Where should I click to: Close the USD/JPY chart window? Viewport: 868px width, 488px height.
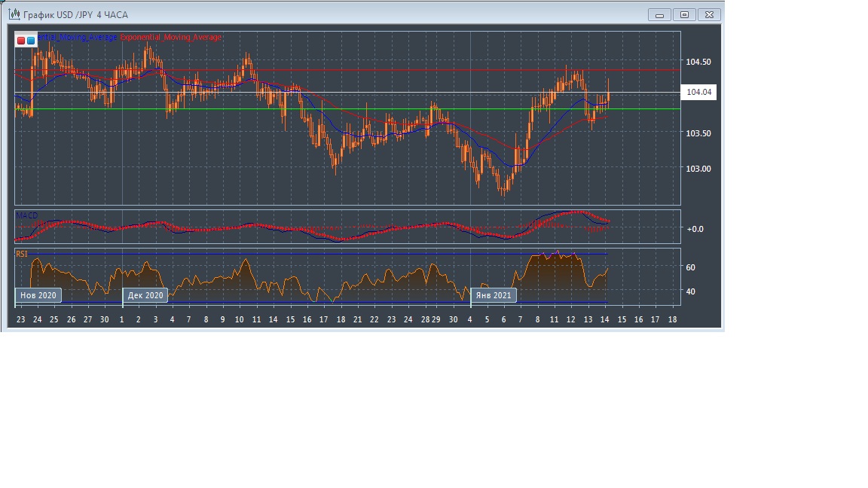click(709, 14)
